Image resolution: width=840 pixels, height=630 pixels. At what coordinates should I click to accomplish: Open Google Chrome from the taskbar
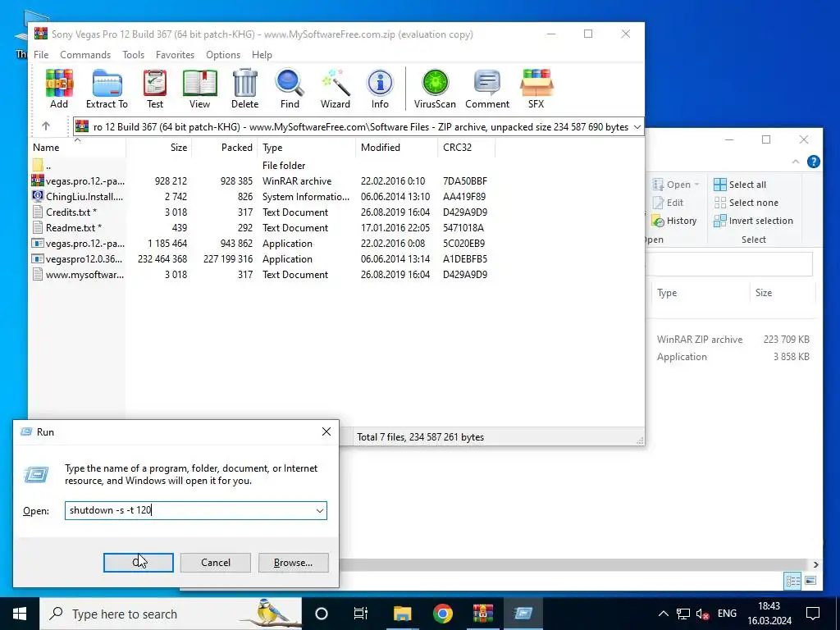pyautogui.click(x=442, y=614)
